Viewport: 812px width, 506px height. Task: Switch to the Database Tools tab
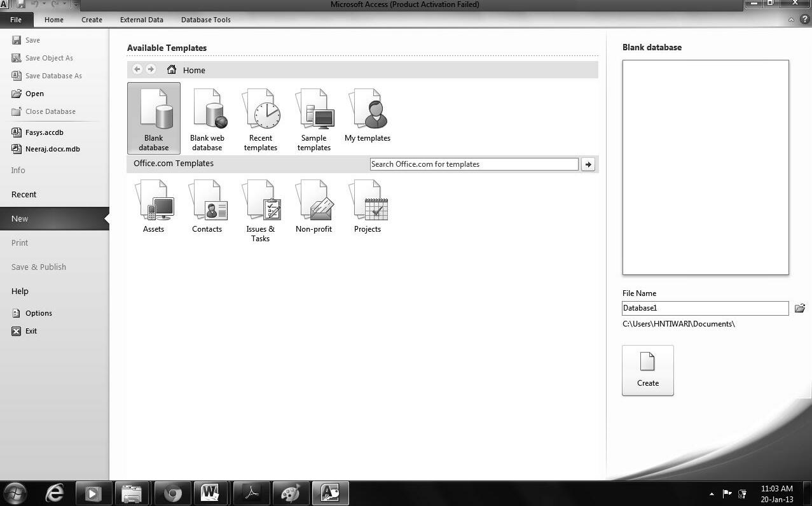pyautogui.click(x=206, y=20)
